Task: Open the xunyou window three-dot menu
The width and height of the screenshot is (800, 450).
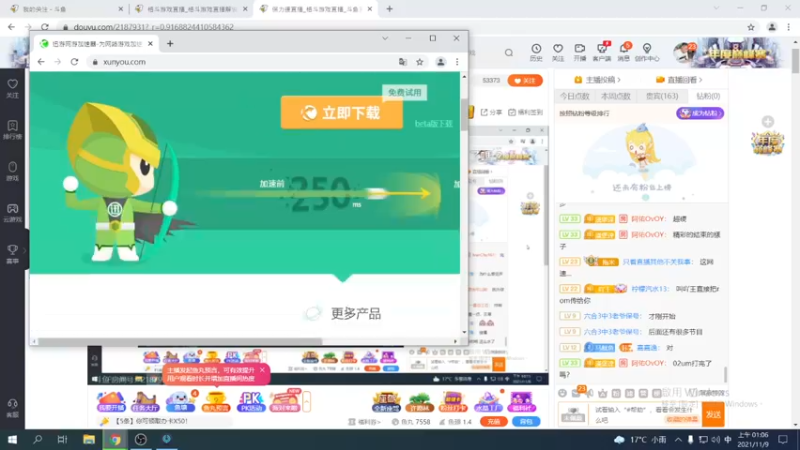Action: point(457,62)
